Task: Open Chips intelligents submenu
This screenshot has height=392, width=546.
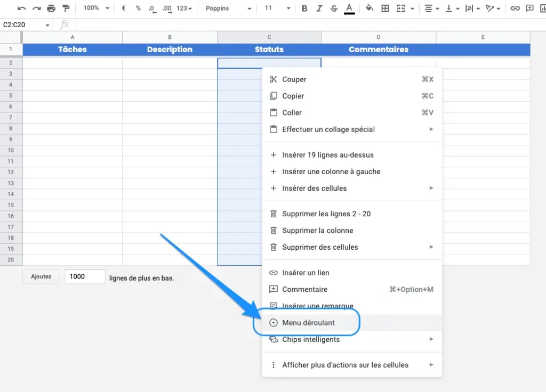Action: click(x=311, y=339)
